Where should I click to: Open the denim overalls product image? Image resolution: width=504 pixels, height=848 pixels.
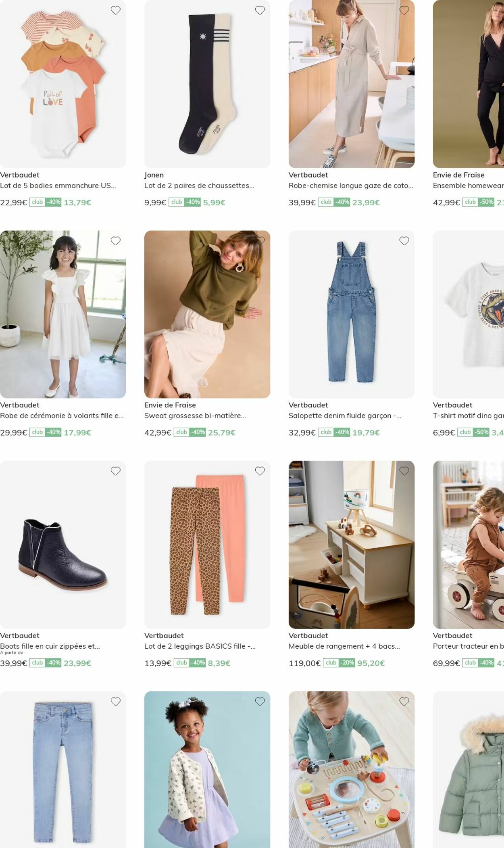352,314
